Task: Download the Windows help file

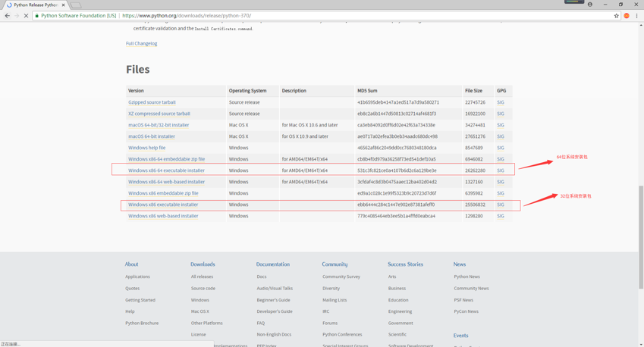Action: (146, 148)
